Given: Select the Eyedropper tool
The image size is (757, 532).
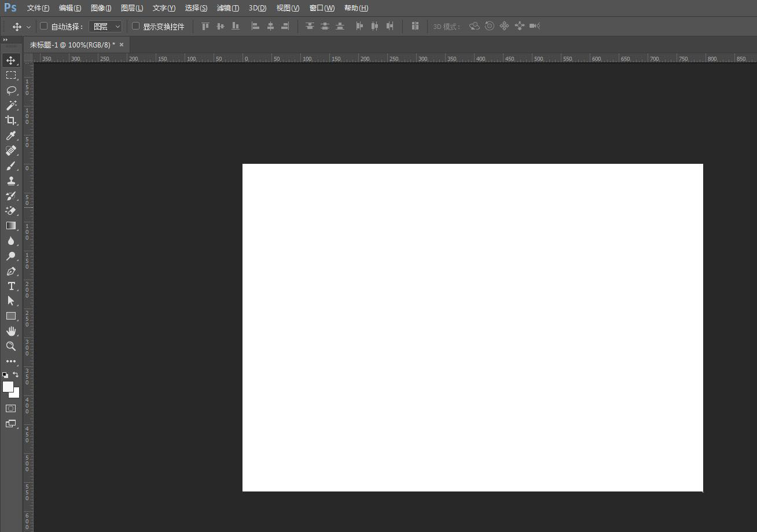Looking at the screenshot, I should coord(10,135).
